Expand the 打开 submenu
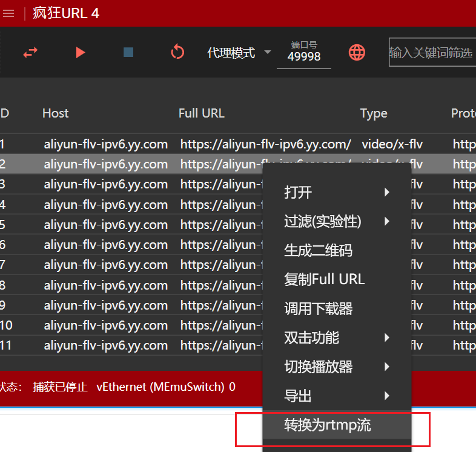The image size is (476, 452). coord(337,193)
